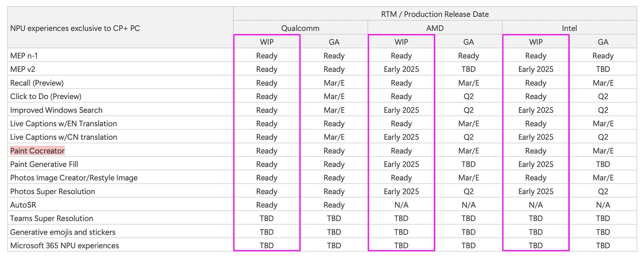644x256 pixels.
Task: Click AMD WIP "TBD" for Generative emojis
Action: pos(401,232)
